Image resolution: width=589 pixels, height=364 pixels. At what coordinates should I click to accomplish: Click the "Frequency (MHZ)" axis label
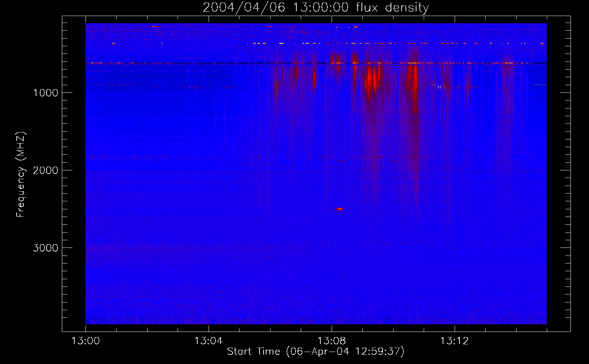(21, 174)
